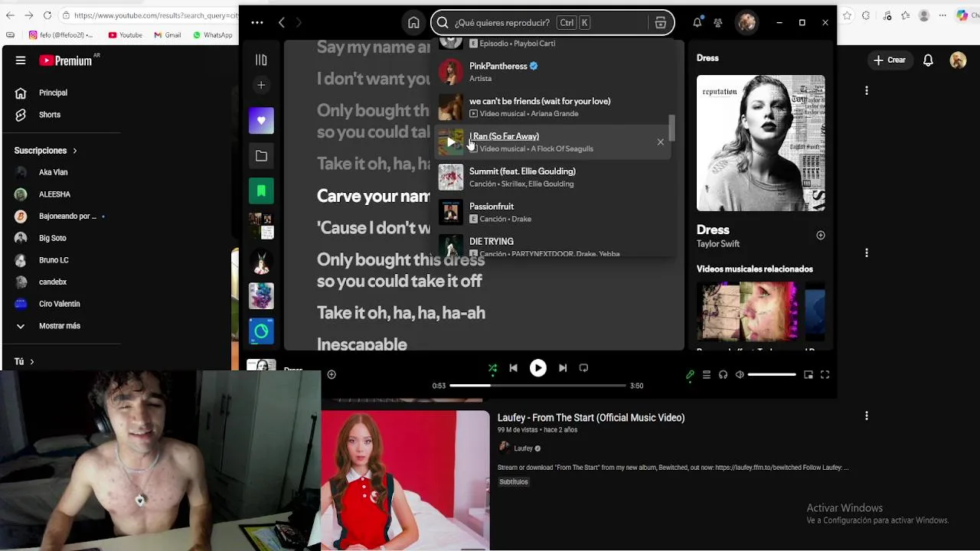Toggle shuffle in Spotify player

pos(492,368)
